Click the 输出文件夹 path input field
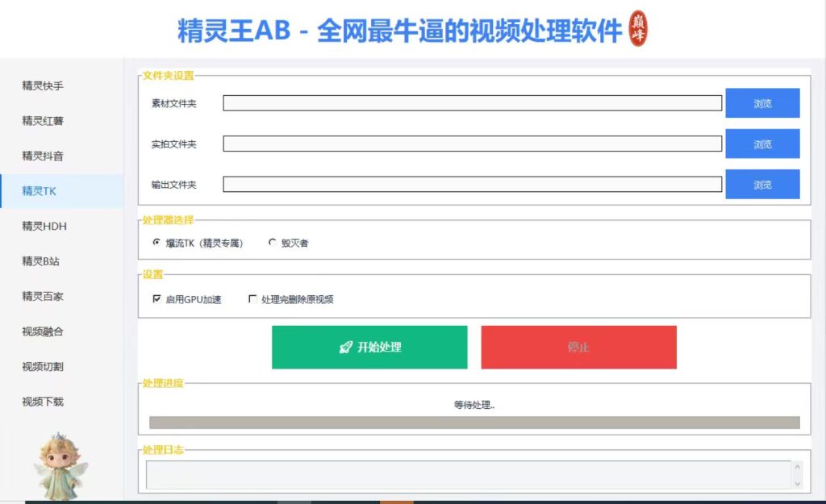826x504 pixels. pyautogui.click(x=472, y=185)
